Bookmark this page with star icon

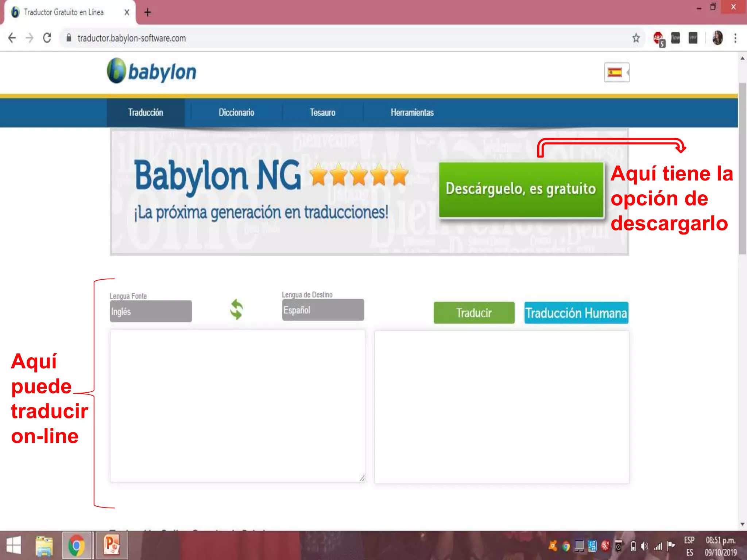pos(636,38)
